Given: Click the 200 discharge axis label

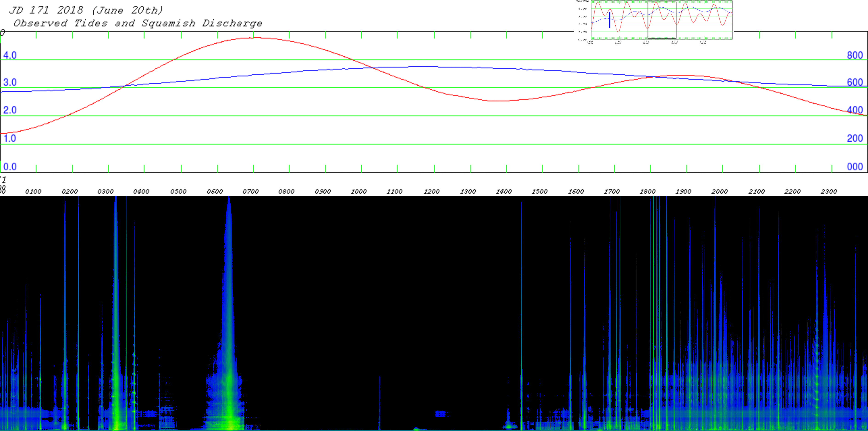Looking at the screenshot, I should tap(855, 138).
